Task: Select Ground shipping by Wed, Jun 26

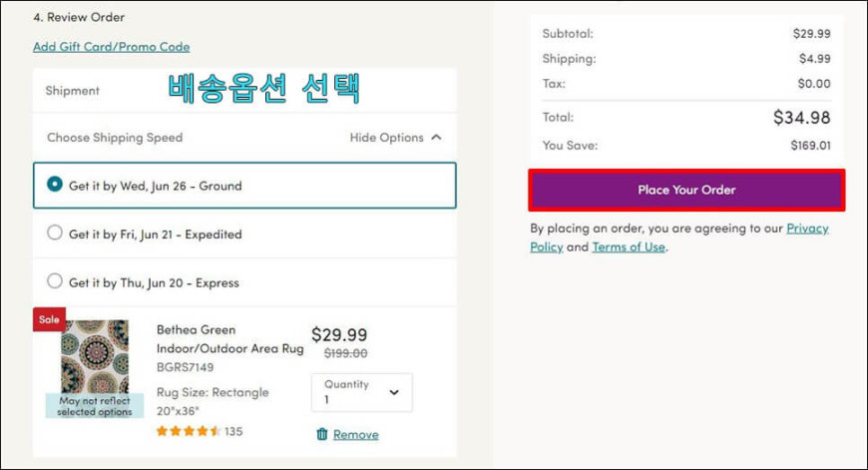Action: [x=244, y=186]
